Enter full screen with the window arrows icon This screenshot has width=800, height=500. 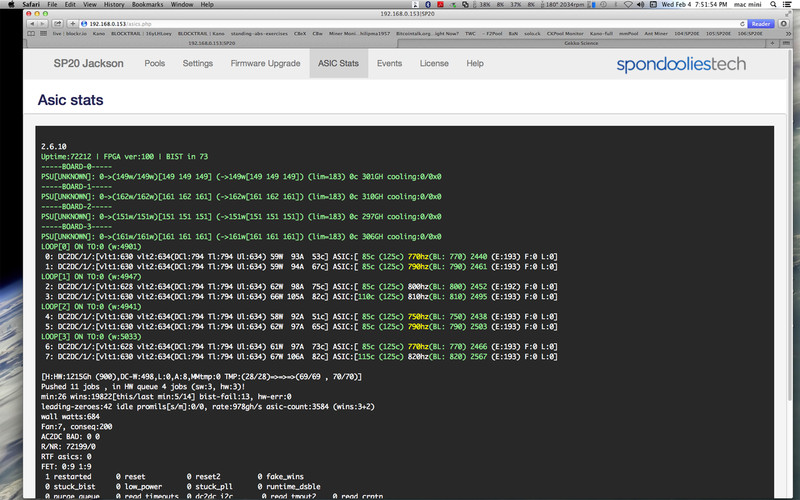788,14
